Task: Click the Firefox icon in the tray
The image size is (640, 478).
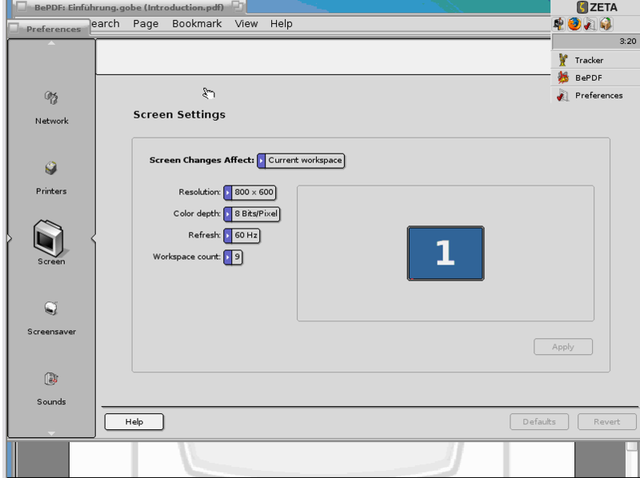Action: pos(574,24)
